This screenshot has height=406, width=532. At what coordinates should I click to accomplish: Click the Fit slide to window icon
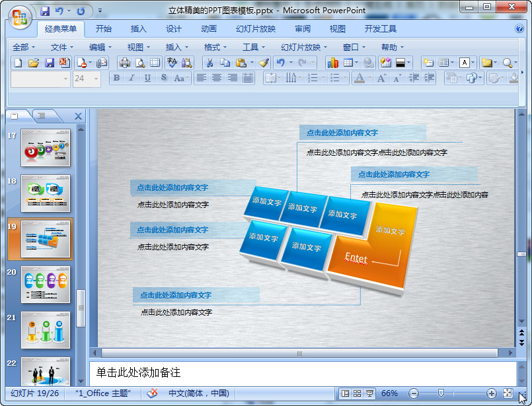[508, 393]
